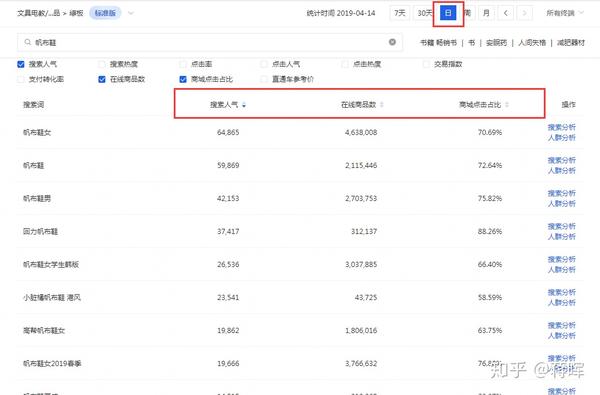Enable the 搜索热度 checkbox
600x395 pixels.
[102, 64]
